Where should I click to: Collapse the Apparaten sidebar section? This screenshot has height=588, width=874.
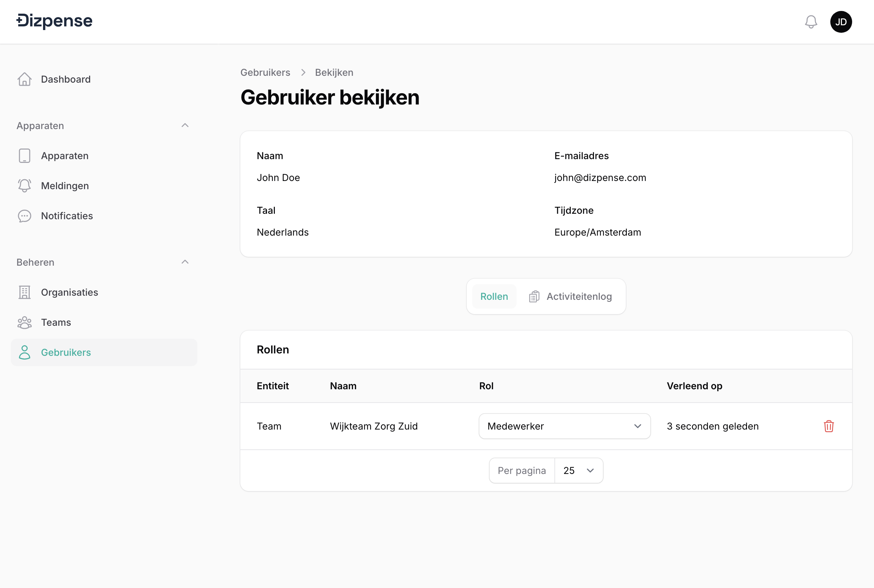pos(185,125)
